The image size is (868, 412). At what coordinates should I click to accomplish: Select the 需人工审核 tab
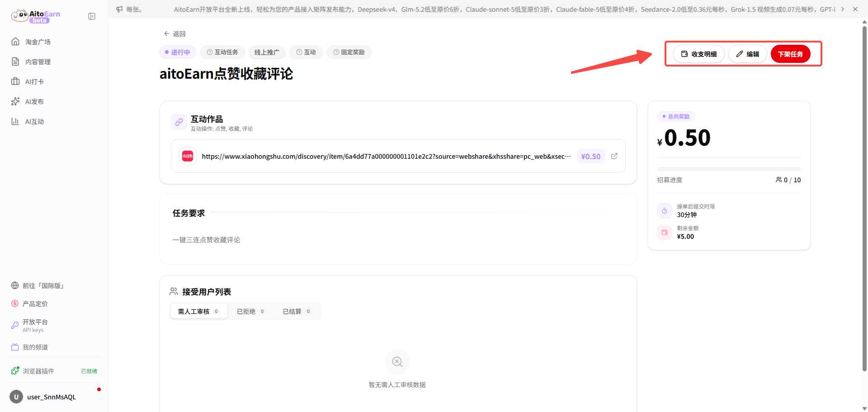[x=198, y=311]
